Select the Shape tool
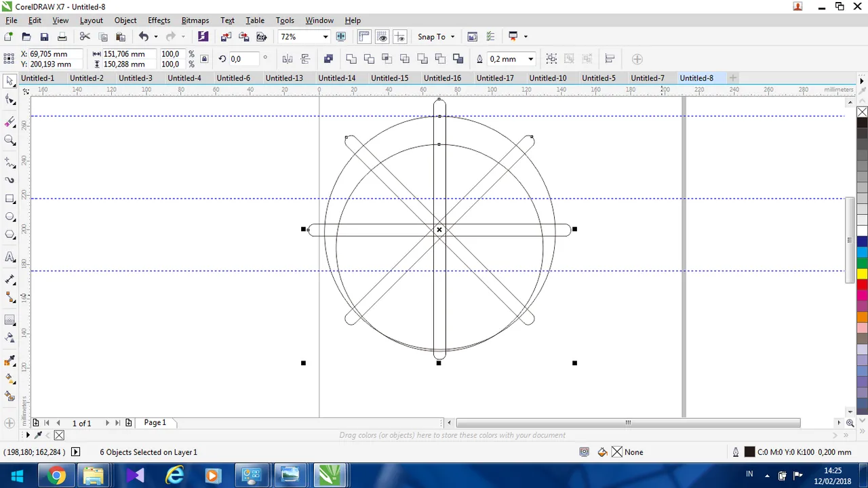This screenshot has width=868, height=488. click(10, 100)
